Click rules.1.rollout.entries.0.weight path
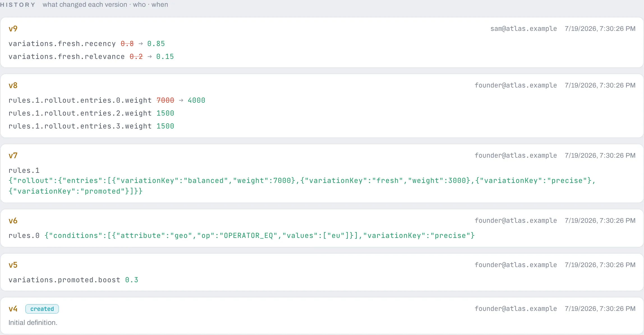 point(80,100)
